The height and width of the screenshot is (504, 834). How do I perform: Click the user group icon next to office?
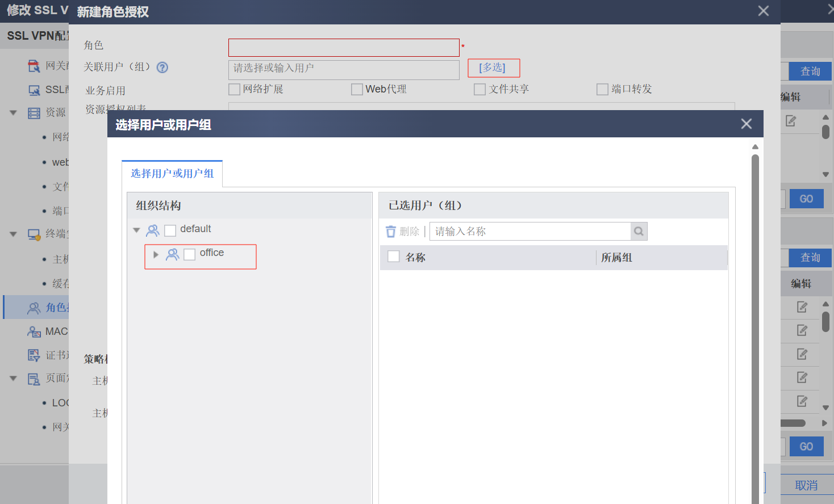tap(172, 255)
